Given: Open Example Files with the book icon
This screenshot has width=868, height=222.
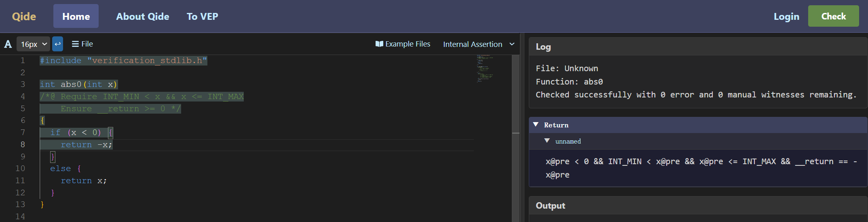Looking at the screenshot, I should pos(403,44).
